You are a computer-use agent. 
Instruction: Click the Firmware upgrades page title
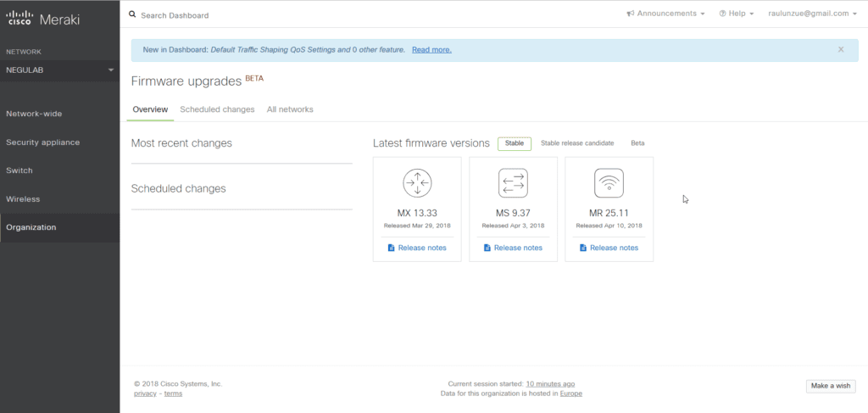186,81
